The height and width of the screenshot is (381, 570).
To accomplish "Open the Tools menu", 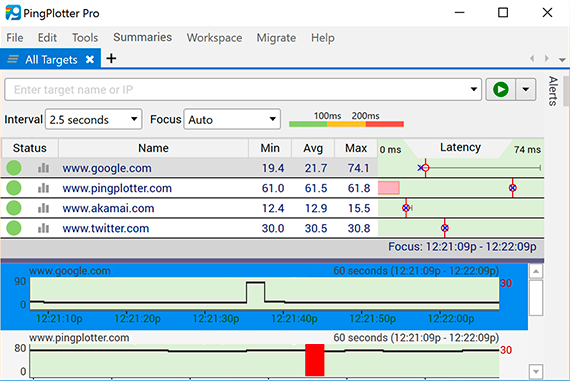I will coord(85,37).
